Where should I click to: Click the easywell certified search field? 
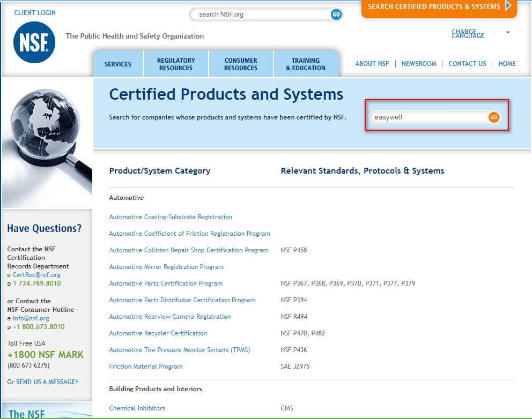pyautogui.click(x=429, y=117)
